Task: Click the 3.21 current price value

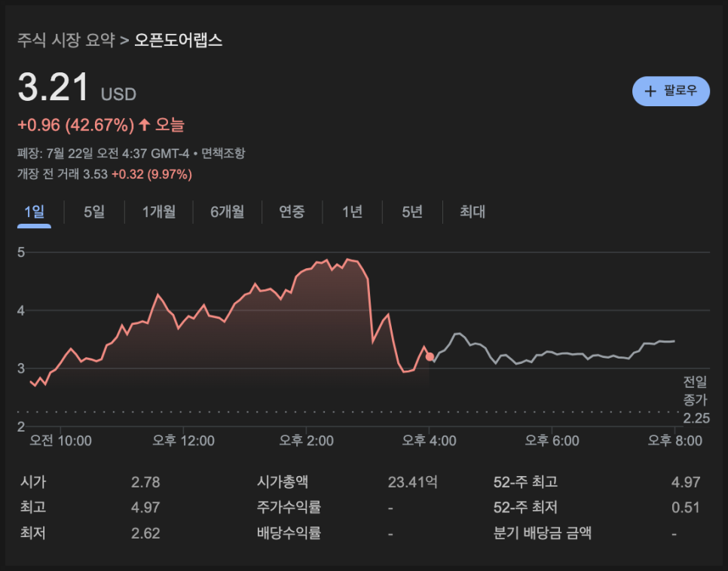Action: pos(53,87)
